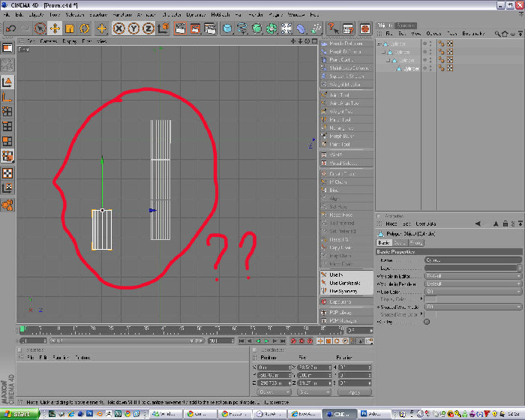This screenshot has width=525, height=420.
Task: Open the Mixed Deformer tool
Action: coord(346,43)
